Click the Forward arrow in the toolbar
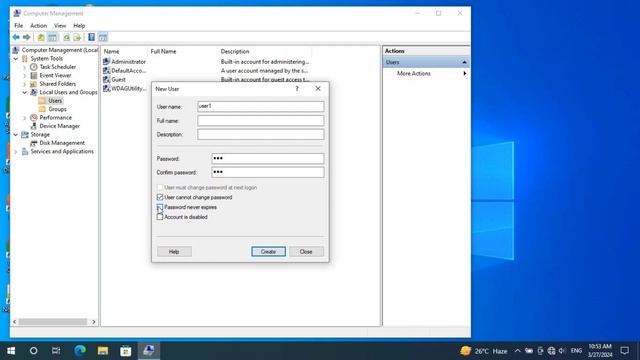 click(27, 38)
